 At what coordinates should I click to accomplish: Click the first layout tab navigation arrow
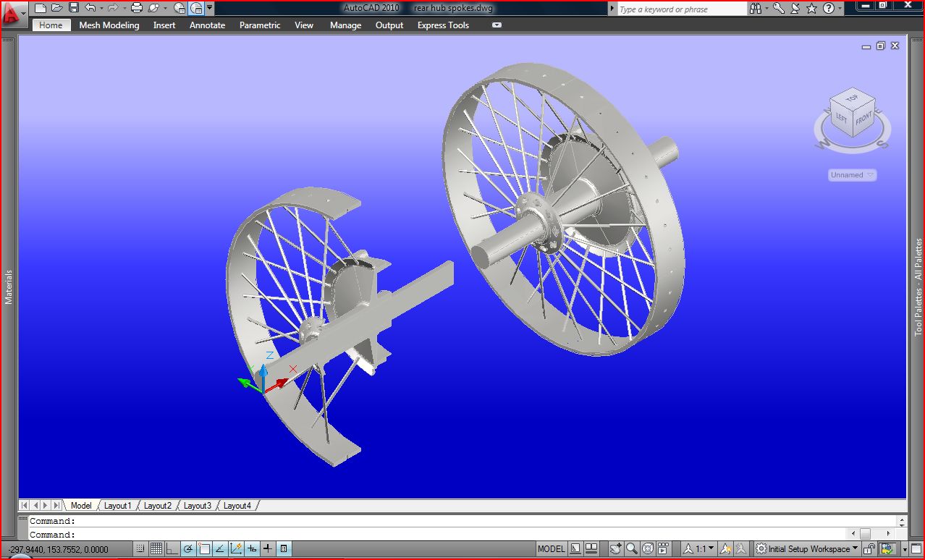[x=25, y=506]
